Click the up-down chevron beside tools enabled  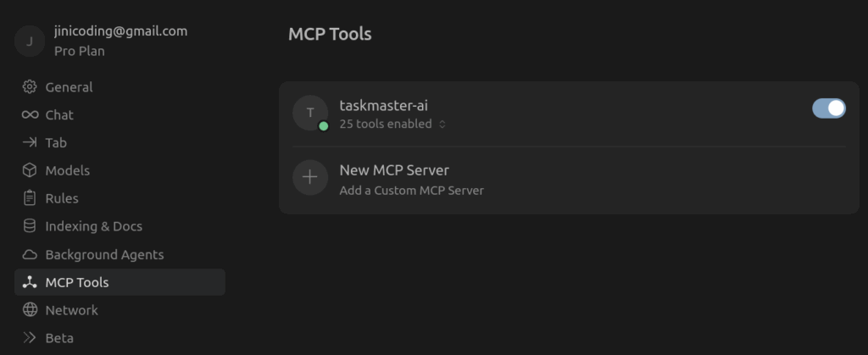point(442,125)
